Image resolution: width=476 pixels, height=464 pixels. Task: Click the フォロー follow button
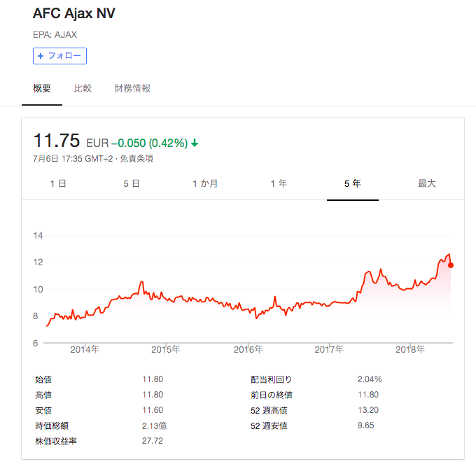click(x=59, y=56)
